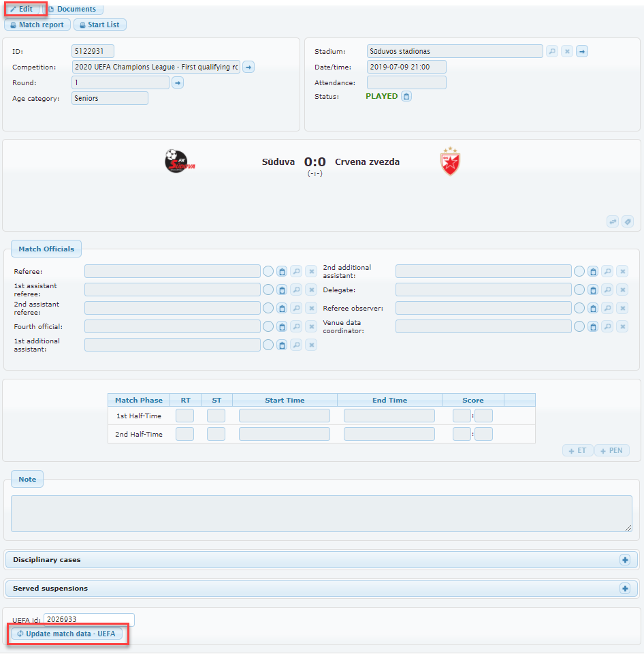
Task: Select the Fourth official circle toggle
Action: pos(268,326)
